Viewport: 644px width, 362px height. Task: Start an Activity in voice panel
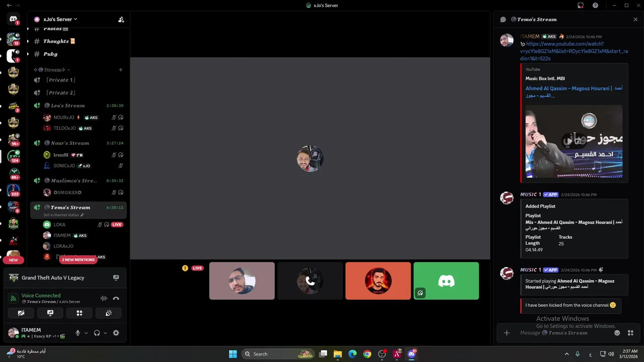(79, 313)
